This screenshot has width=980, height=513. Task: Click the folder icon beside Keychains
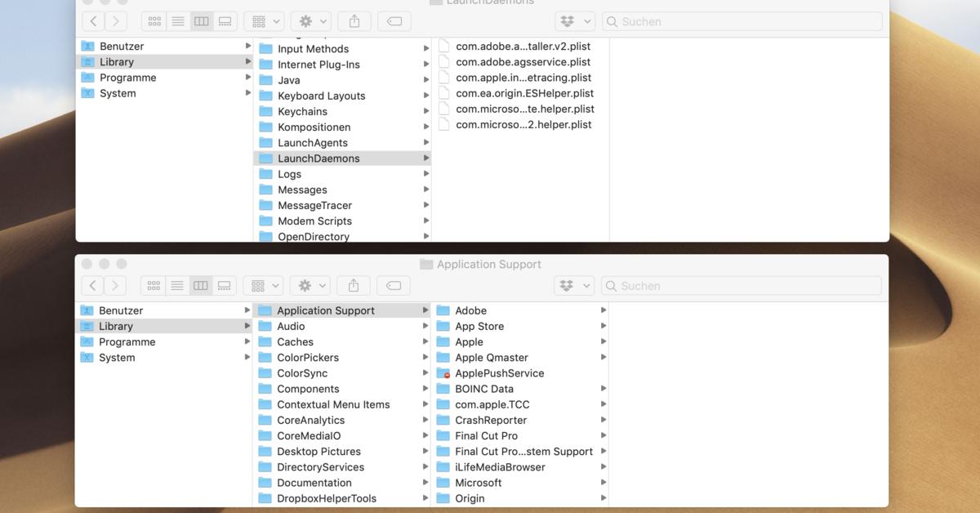pyautogui.click(x=265, y=112)
